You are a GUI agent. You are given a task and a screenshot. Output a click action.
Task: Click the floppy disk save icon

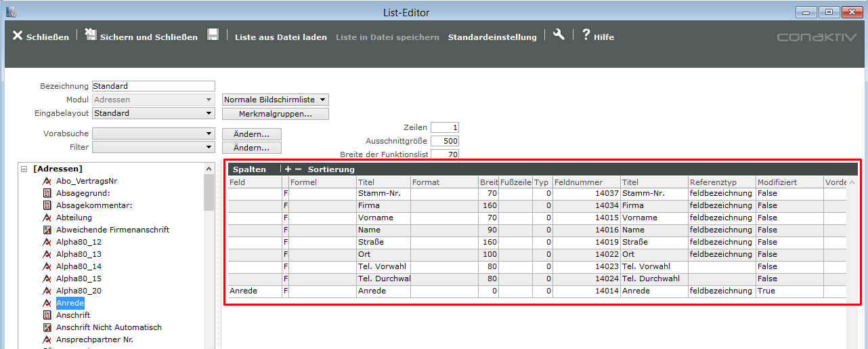213,35
